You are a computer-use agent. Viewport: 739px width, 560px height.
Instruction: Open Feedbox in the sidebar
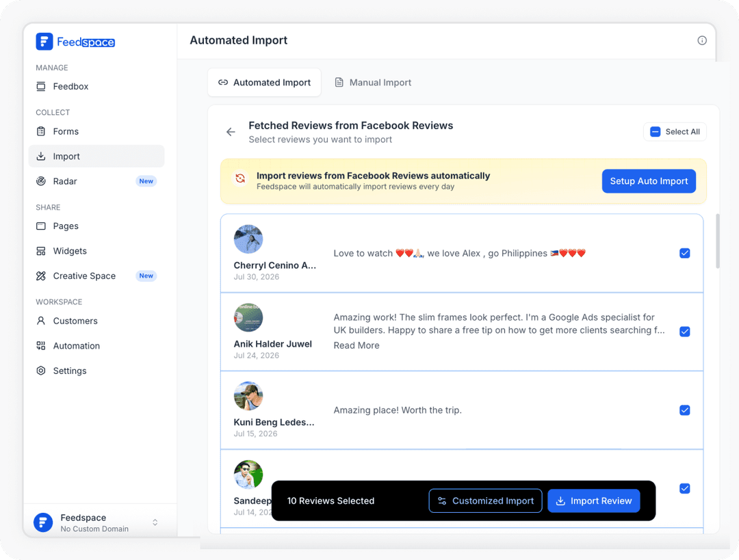(x=96, y=86)
